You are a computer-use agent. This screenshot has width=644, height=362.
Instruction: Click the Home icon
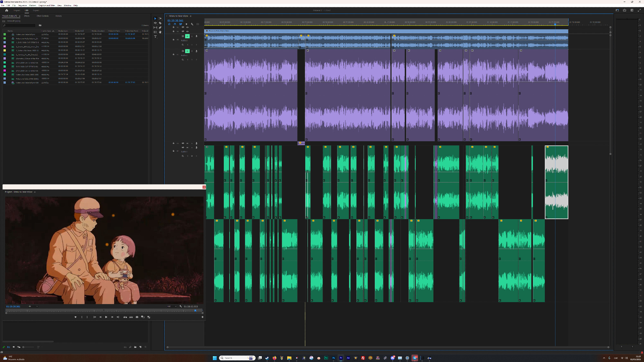pyautogui.click(x=6, y=10)
